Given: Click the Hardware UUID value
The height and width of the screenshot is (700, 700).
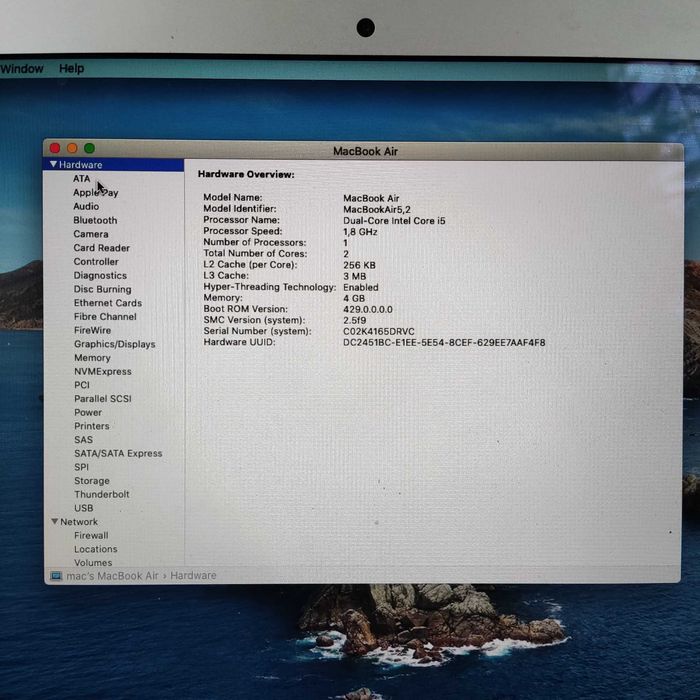Looking at the screenshot, I should point(444,343).
